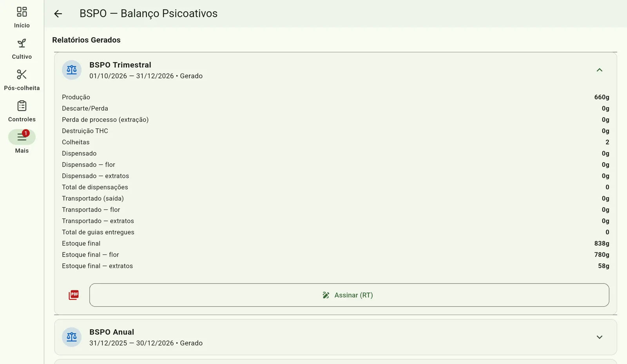Open the Início dashboard icon
The width and height of the screenshot is (627, 364).
tap(22, 12)
